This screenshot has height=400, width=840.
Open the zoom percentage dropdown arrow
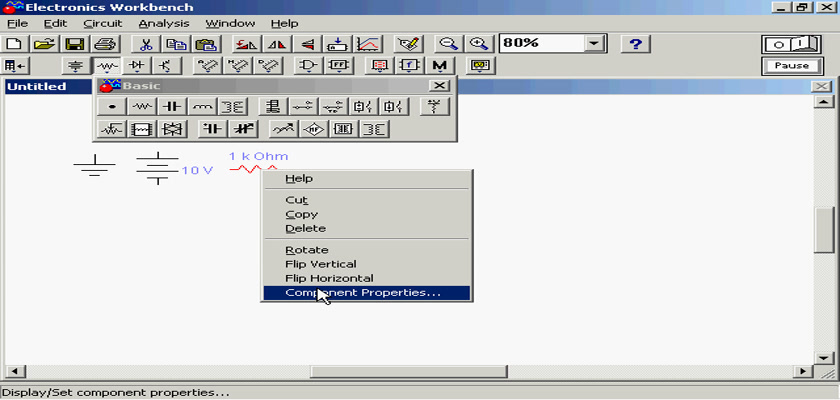(x=594, y=43)
